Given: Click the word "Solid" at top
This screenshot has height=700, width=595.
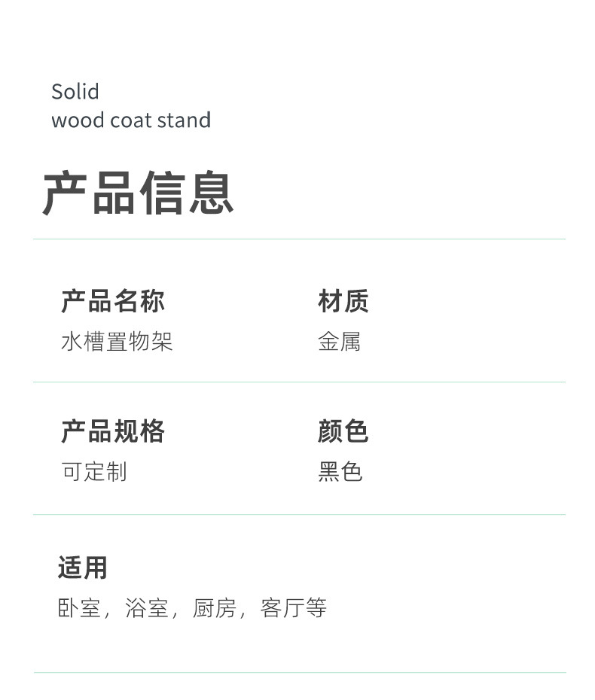Looking at the screenshot, I should [x=75, y=92].
